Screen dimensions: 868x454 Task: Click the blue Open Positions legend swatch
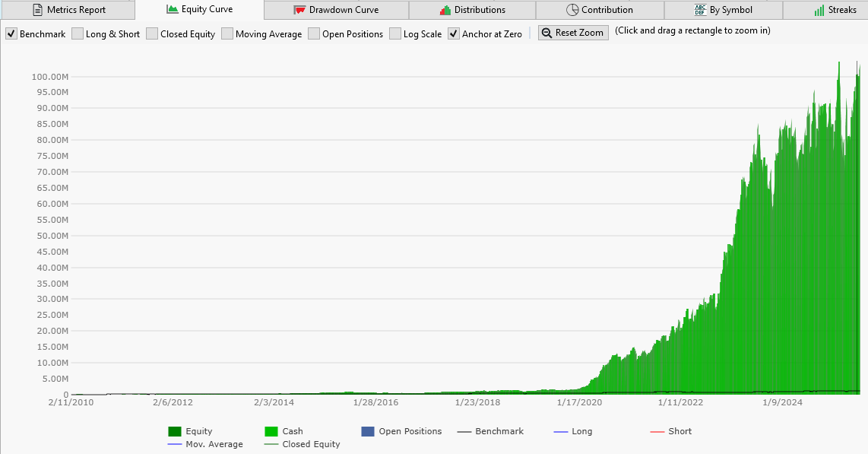coord(368,431)
